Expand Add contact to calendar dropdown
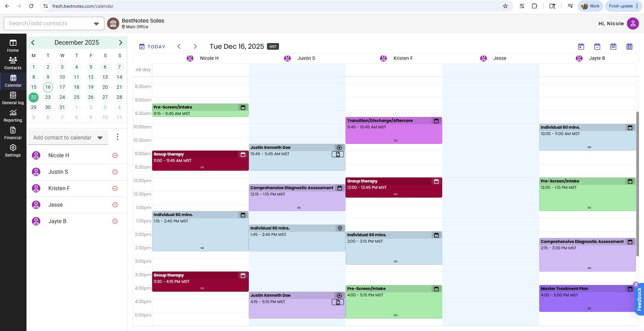The width and height of the screenshot is (644, 331). coord(100,137)
